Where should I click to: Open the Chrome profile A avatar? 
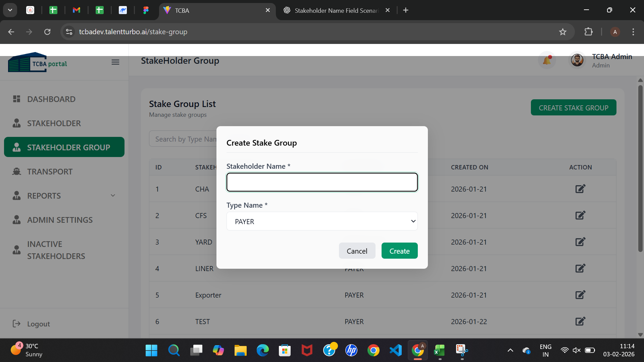[x=615, y=32]
